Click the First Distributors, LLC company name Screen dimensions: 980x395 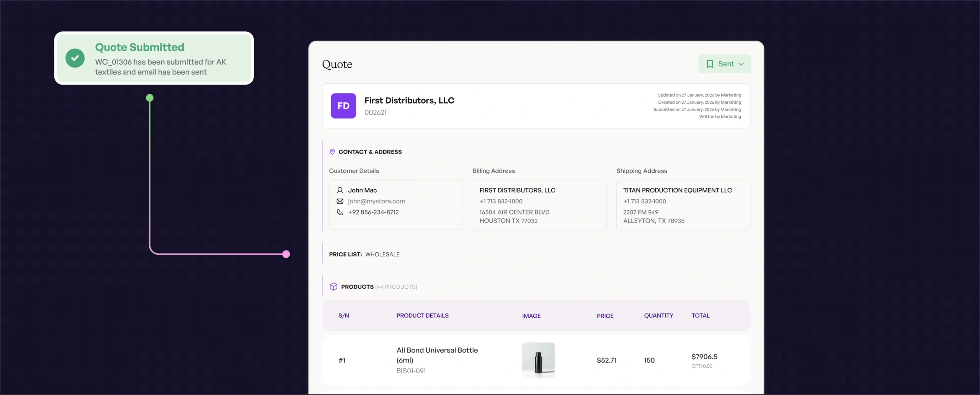pyautogui.click(x=409, y=101)
